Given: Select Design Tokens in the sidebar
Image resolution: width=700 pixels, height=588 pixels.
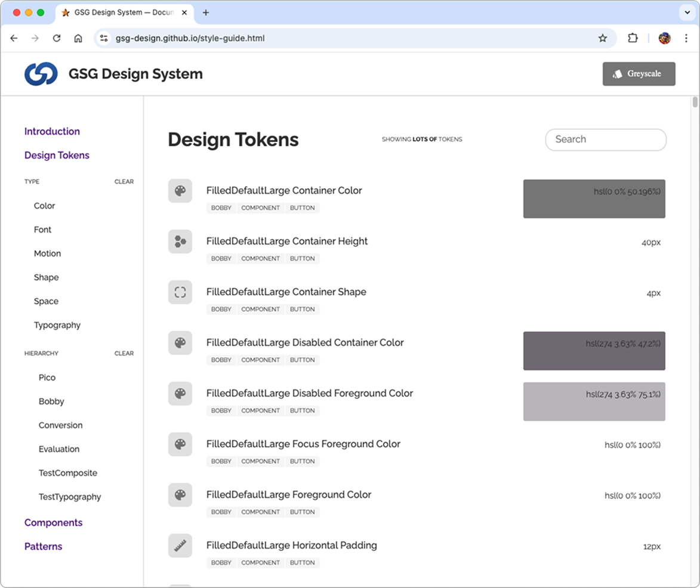Looking at the screenshot, I should pyautogui.click(x=57, y=155).
